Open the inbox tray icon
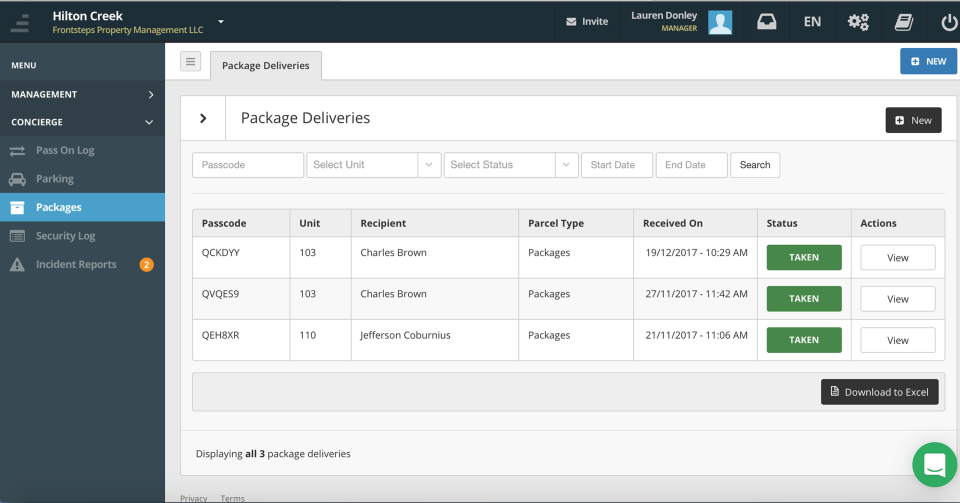This screenshot has height=503, width=960. (766, 21)
